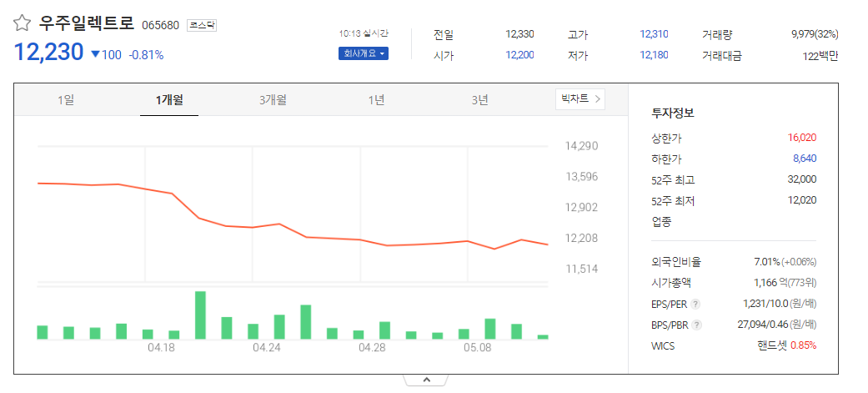Open the EPS/PER help question icon
This screenshot has width=868, height=393.
pos(696,305)
